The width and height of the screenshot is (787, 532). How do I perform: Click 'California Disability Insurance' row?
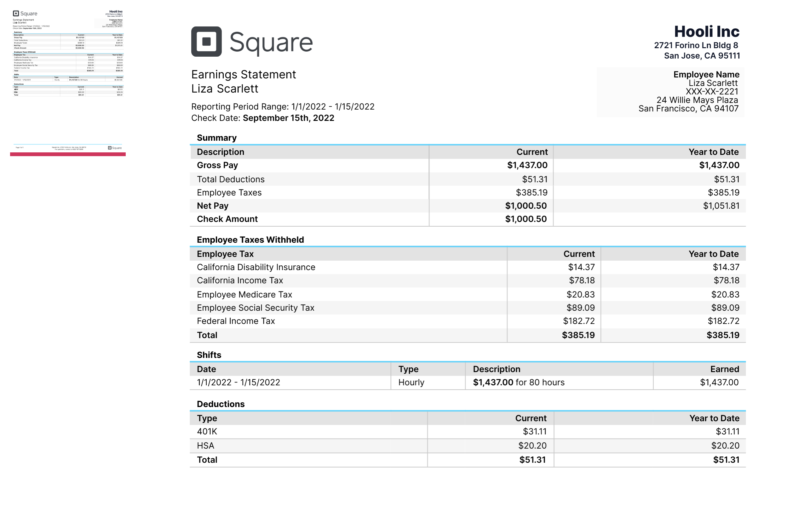(468, 267)
